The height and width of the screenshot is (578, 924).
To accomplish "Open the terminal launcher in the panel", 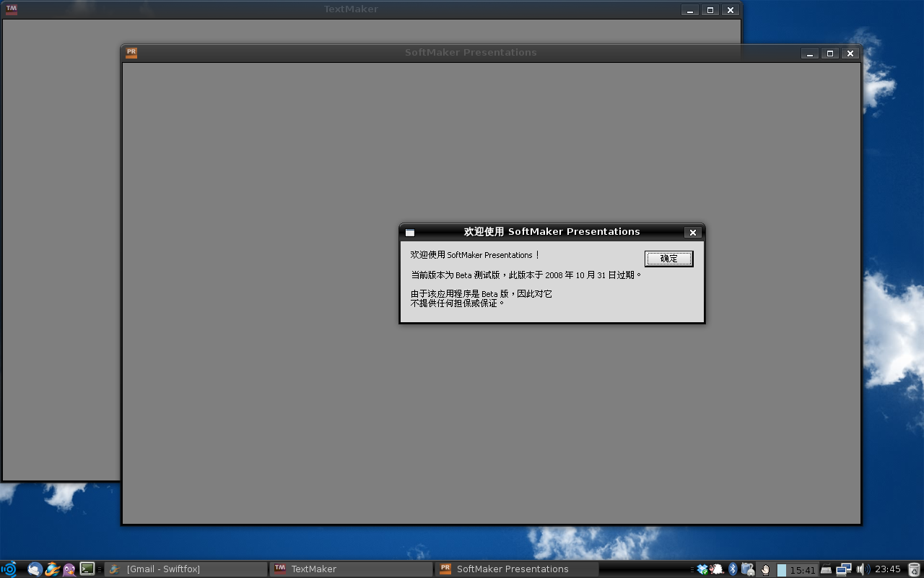I will click(x=87, y=569).
